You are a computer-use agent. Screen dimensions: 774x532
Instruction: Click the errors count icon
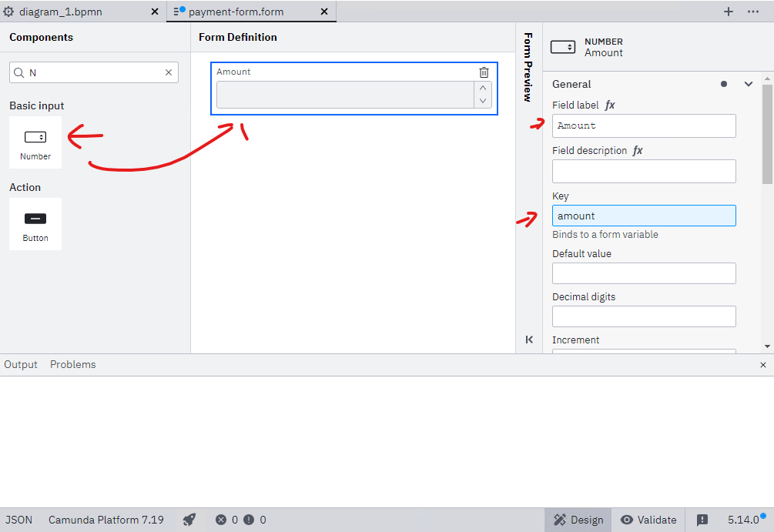(x=221, y=520)
